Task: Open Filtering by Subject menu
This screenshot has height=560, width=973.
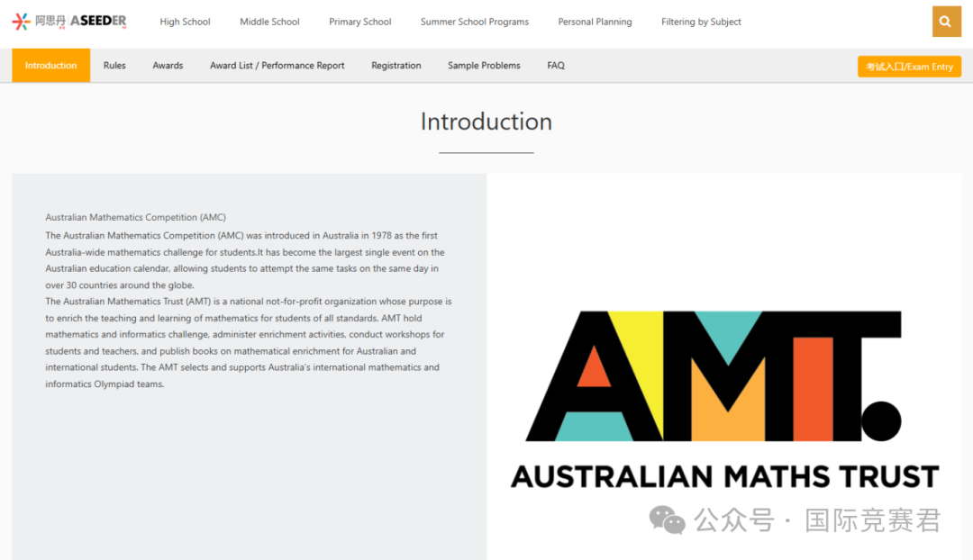Action: [x=701, y=22]
